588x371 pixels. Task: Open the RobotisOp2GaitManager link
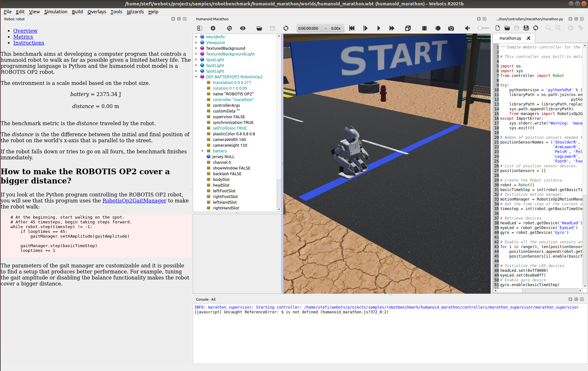coord(134,201)
